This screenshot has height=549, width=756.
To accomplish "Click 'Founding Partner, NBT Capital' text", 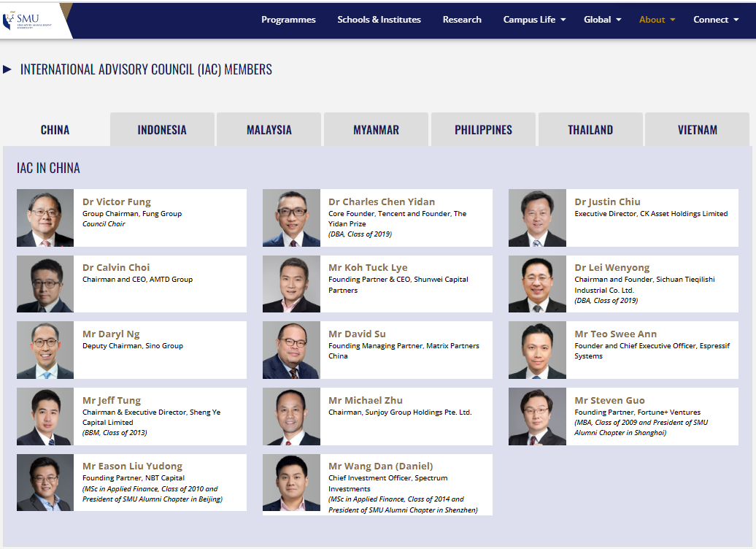I will 134,478.
